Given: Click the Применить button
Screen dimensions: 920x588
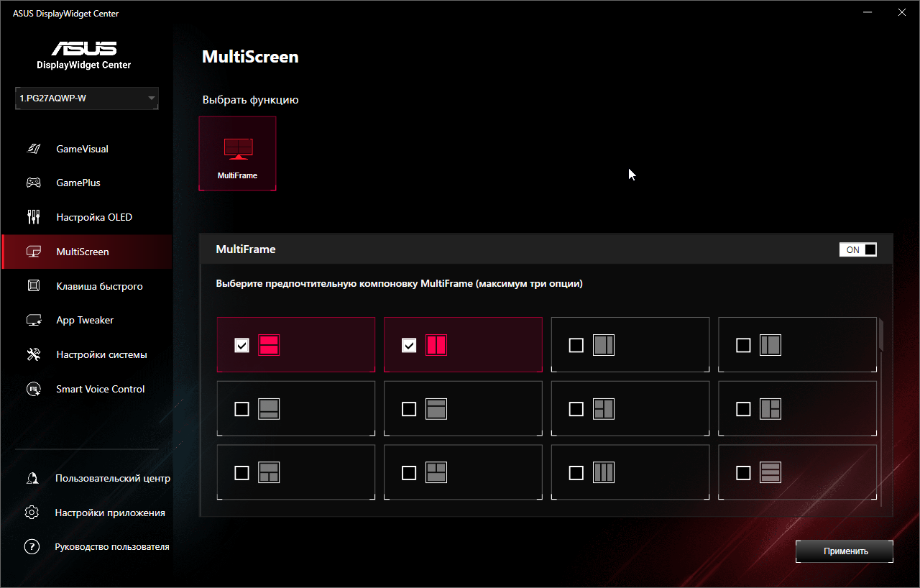Looking at the screenshot, I should 845,551.
